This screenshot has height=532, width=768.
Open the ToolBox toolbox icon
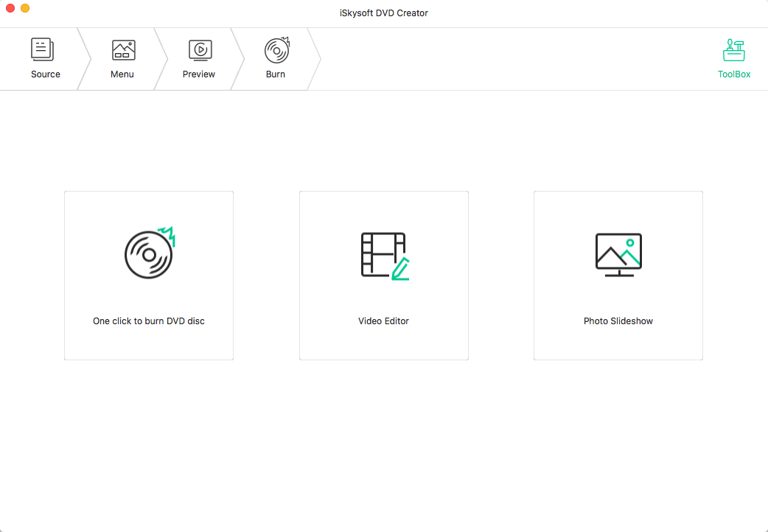(733, 50)
